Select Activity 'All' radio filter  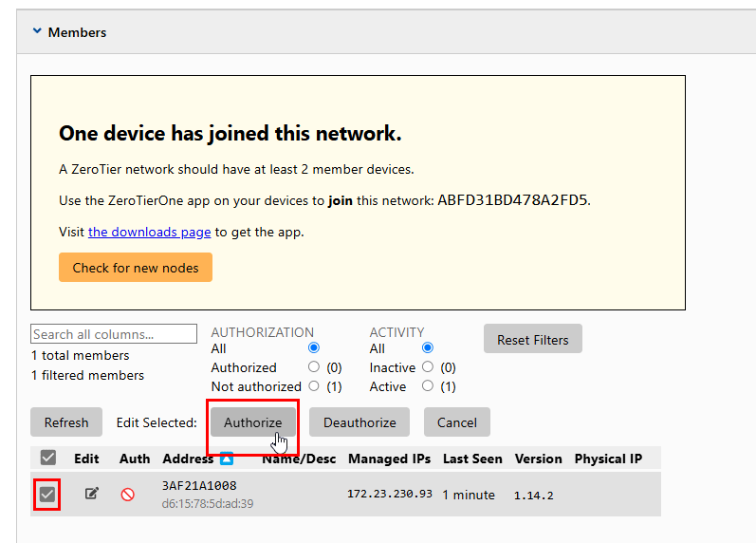coord(428,348)
